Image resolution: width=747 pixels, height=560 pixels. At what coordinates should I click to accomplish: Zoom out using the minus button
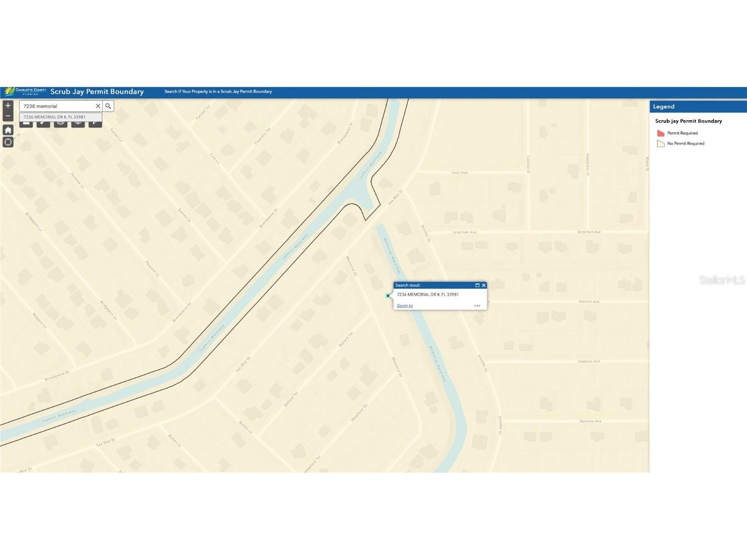pos(8,116)
